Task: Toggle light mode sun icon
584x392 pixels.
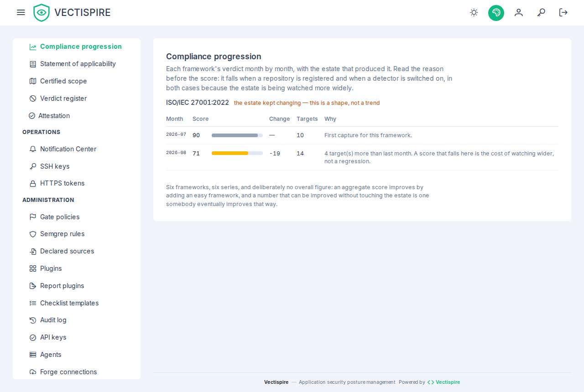Action: 474,12
